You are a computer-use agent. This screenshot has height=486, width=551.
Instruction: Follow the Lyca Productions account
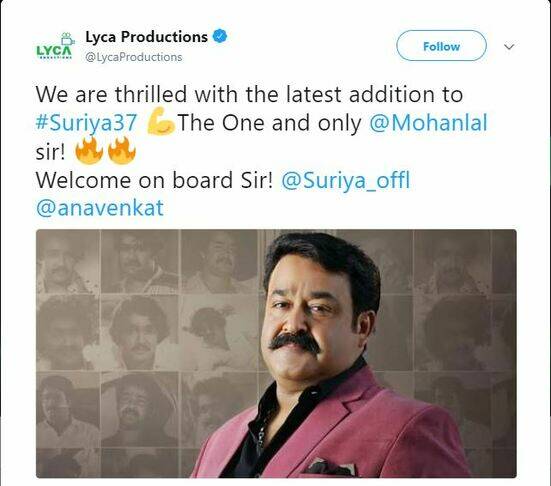pyautogui.click(x=441, y=46)
